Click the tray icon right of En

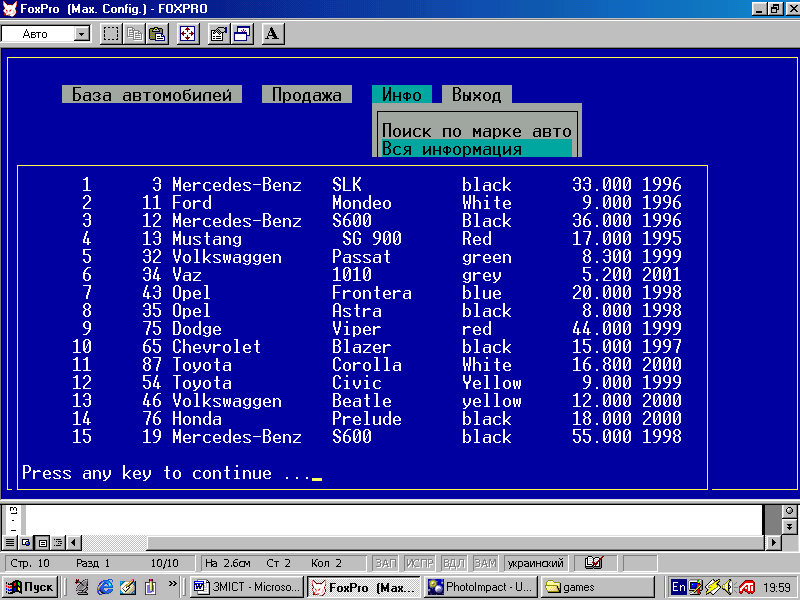tap(695, 587)
